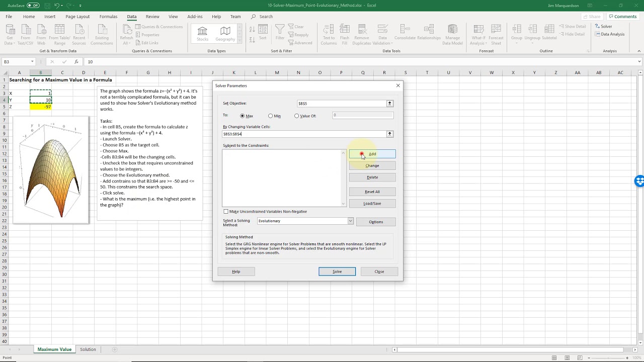The image size is (644, 362).
Task: Open Quick Access Toolbar customize dropdown
Action: pos(80,6)
